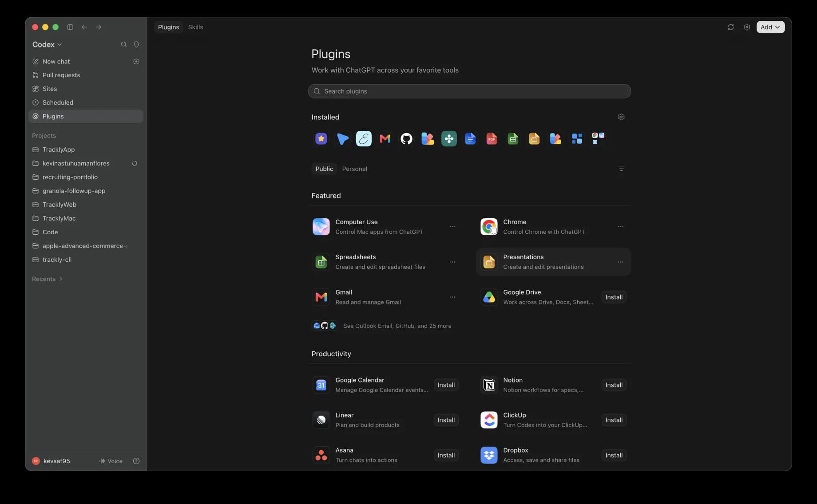
Task: Click the plus circle beside New chat
Action: pyautogui.click(x=136, y=62)
